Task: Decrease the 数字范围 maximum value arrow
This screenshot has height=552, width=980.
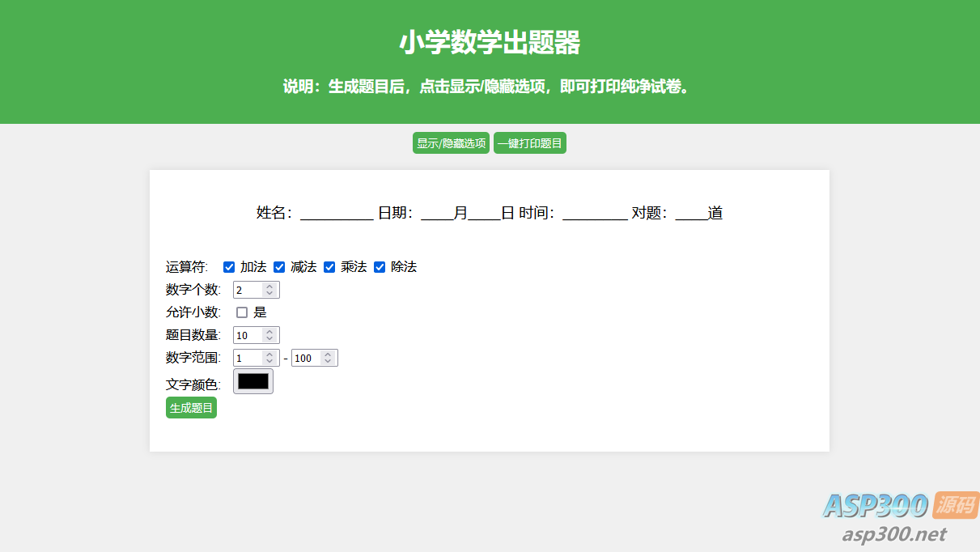Action: point(328,362)
